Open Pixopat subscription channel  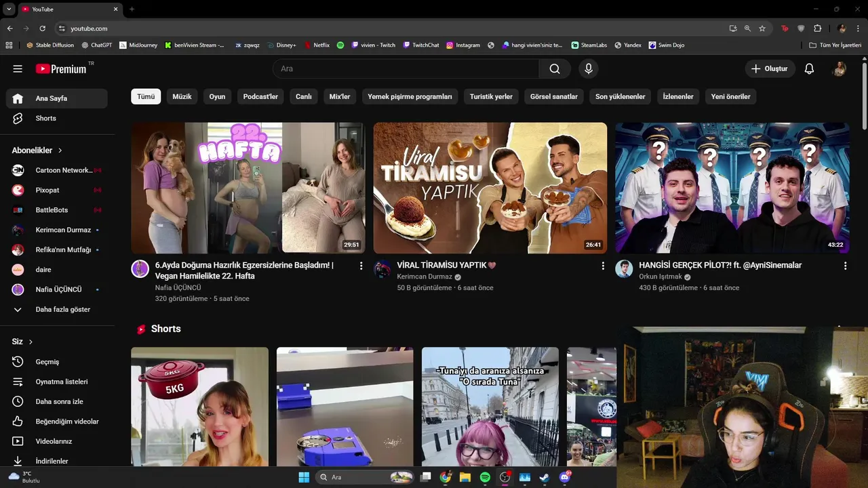(57, 190)
